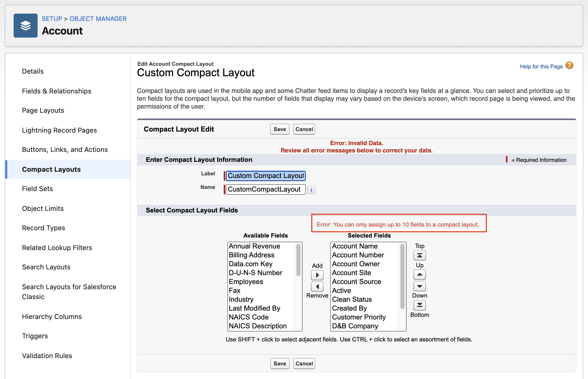Open Fields & Relationships section

(x=56, y=91)
